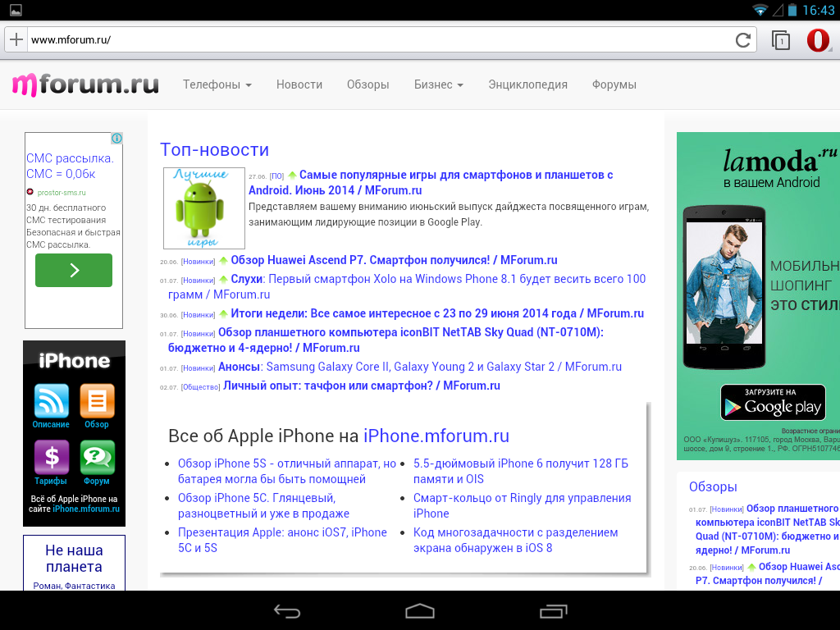Image resolution: width=840 pixels, height=630 pixels.
Task: Expand the Телефоны dropdown menu
Action: [217, 84]
